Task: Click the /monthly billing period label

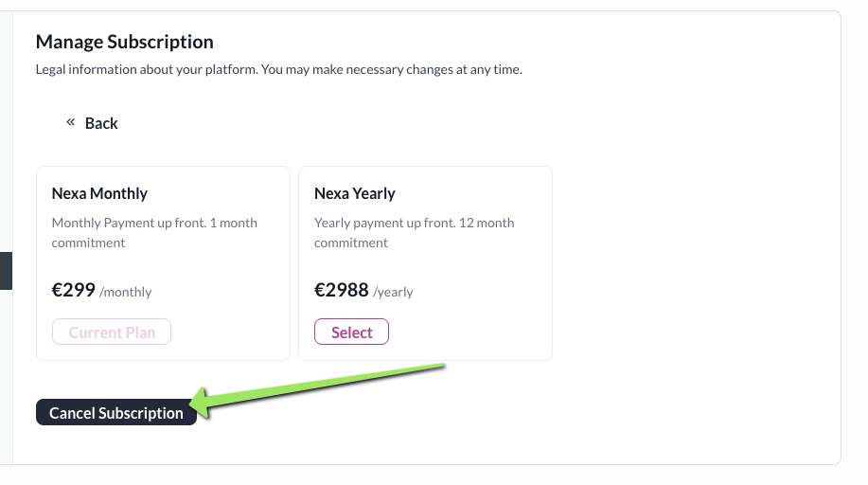Action: (x=126, y=293)
